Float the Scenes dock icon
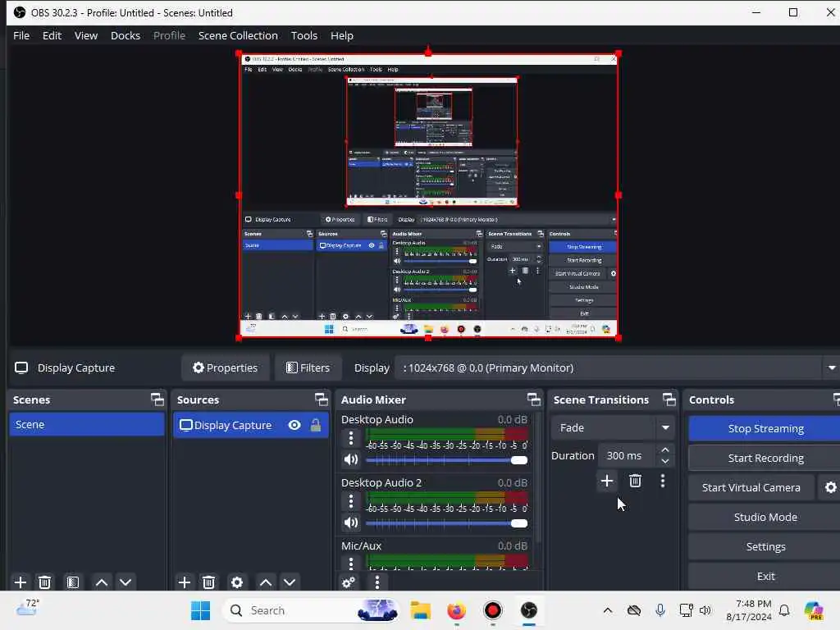840x630 pixels. click(x=157, y=399)
